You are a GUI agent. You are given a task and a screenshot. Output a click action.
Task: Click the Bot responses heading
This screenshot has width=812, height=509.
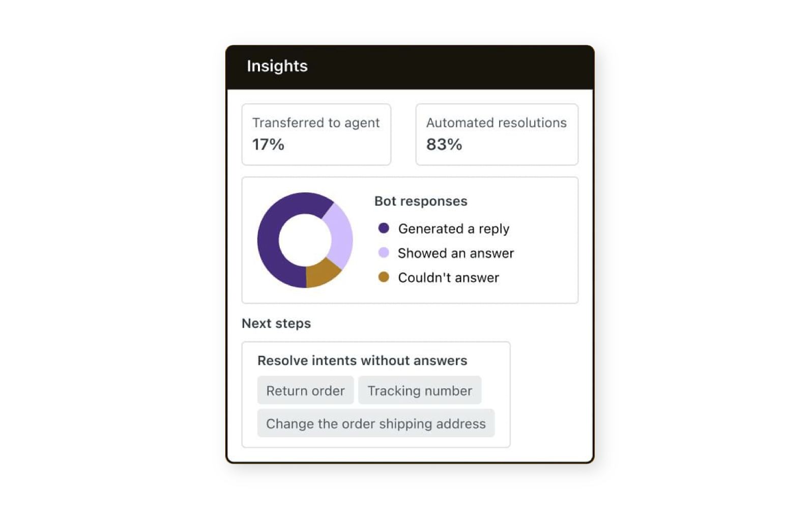421,201
